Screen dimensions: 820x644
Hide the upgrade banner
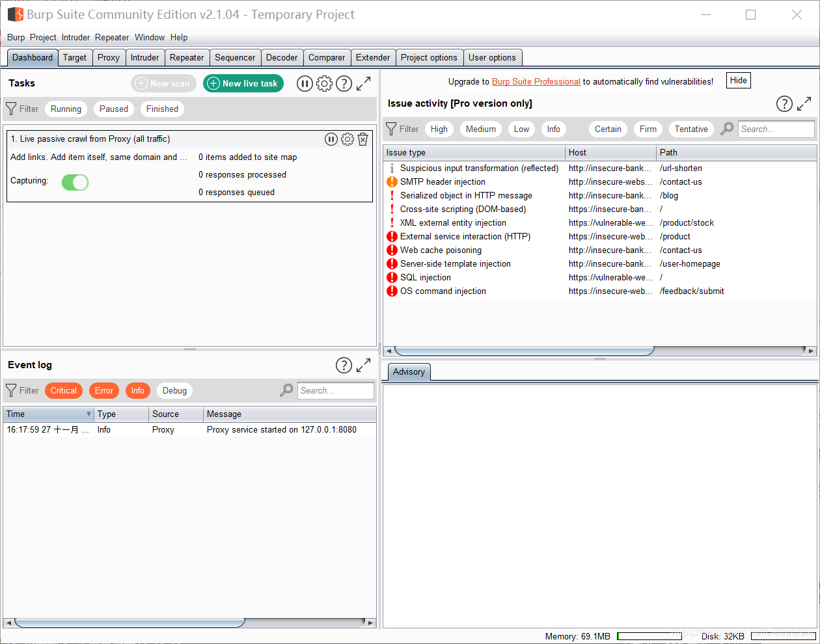tap(739, 81)
